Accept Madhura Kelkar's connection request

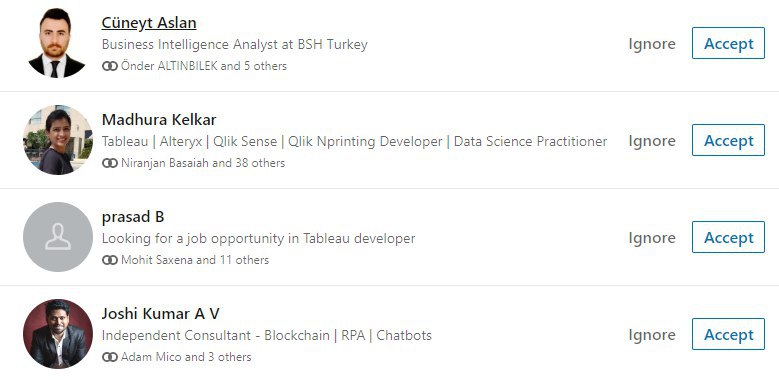point(728,140)
